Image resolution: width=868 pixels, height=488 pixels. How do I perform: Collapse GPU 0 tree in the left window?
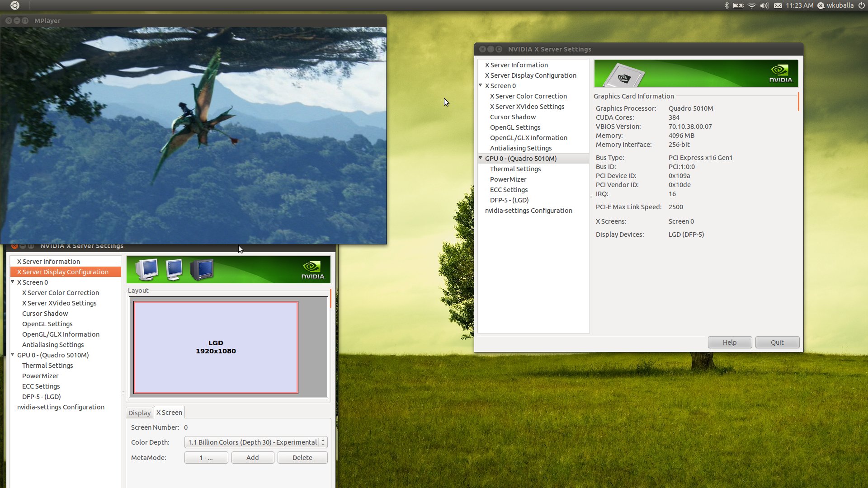point(13,355)
